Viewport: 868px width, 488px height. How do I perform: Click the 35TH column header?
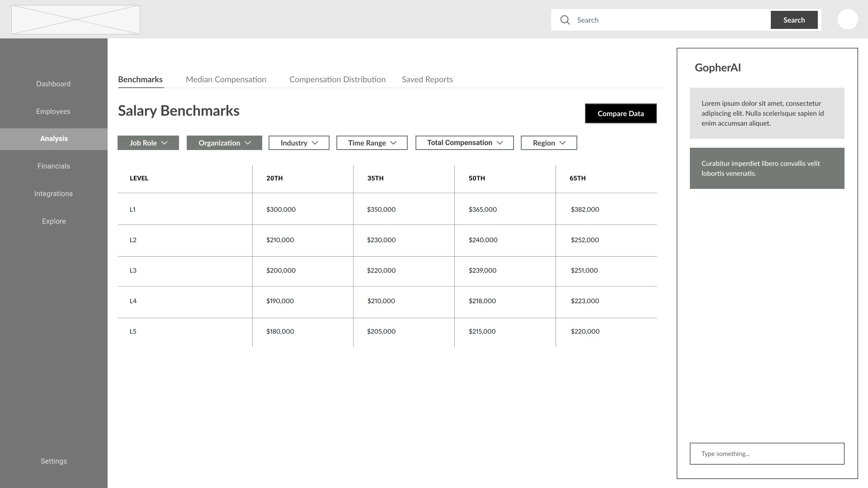[375, 178]
